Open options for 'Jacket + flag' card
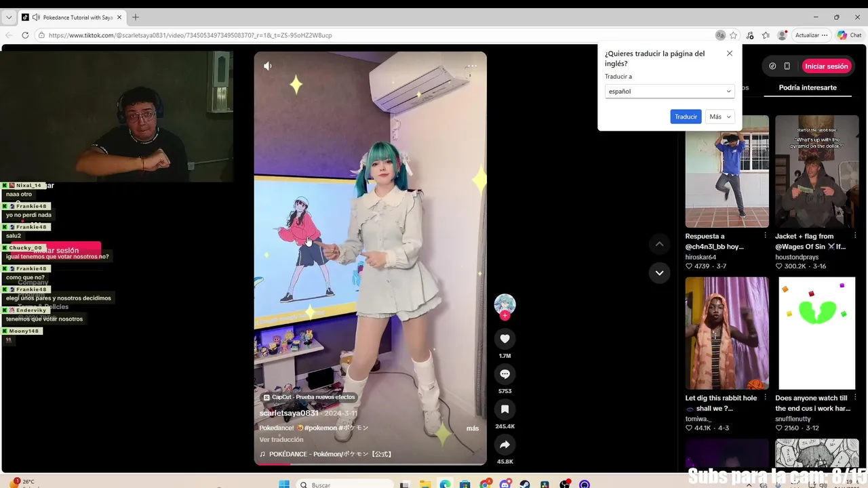The image size is (868, 488). pos(855,236)
